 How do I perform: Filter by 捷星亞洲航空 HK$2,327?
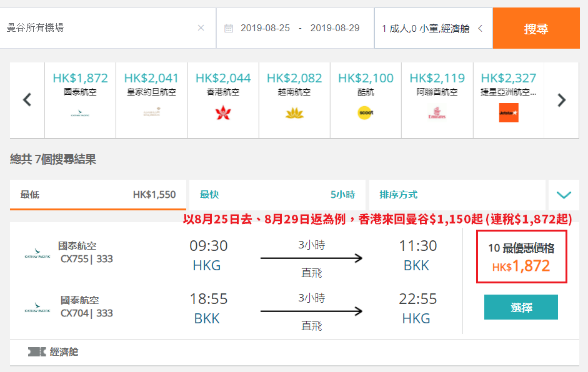click(509, 100)
